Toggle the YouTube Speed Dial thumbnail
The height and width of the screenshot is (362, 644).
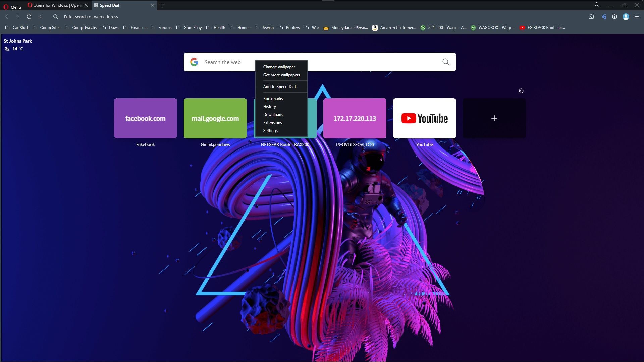424,118
